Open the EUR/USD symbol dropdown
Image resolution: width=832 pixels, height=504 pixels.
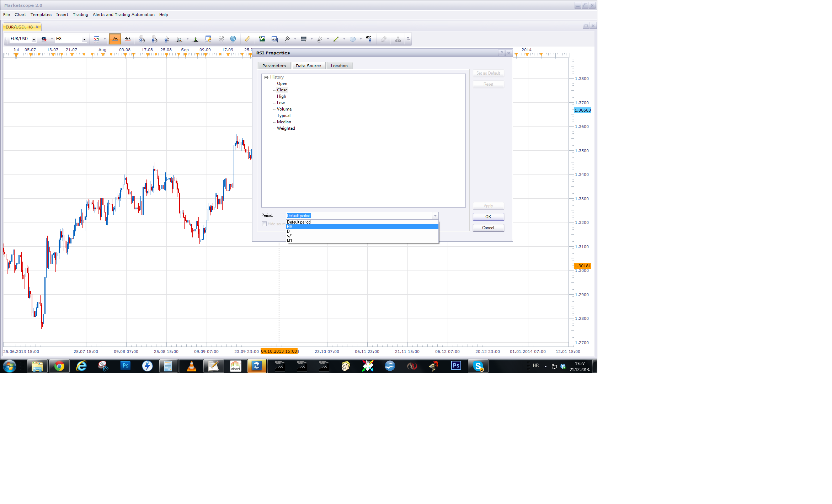[x=34, y=39]
